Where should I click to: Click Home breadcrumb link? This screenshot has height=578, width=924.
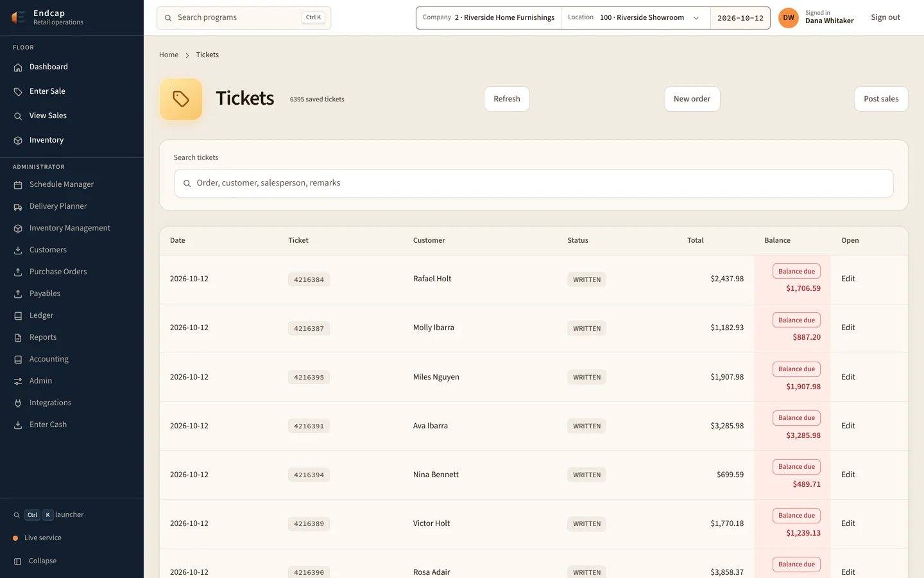point(169,55)
